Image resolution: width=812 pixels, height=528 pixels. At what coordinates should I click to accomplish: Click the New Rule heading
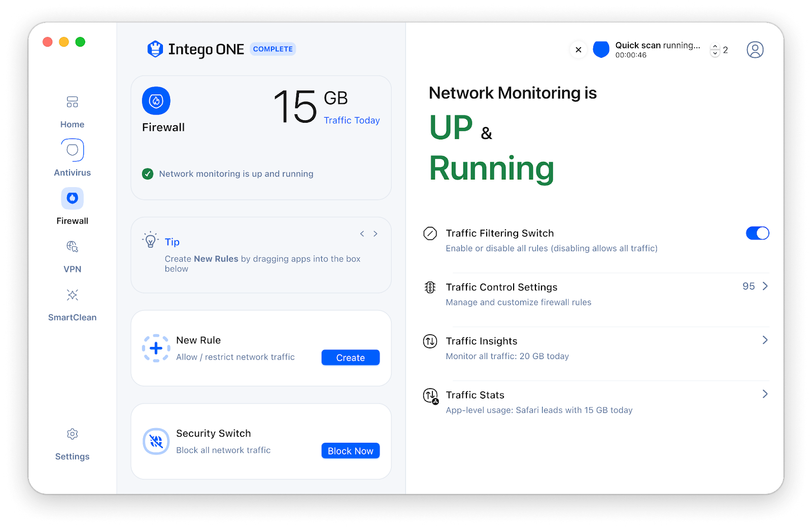pos(198,340)
